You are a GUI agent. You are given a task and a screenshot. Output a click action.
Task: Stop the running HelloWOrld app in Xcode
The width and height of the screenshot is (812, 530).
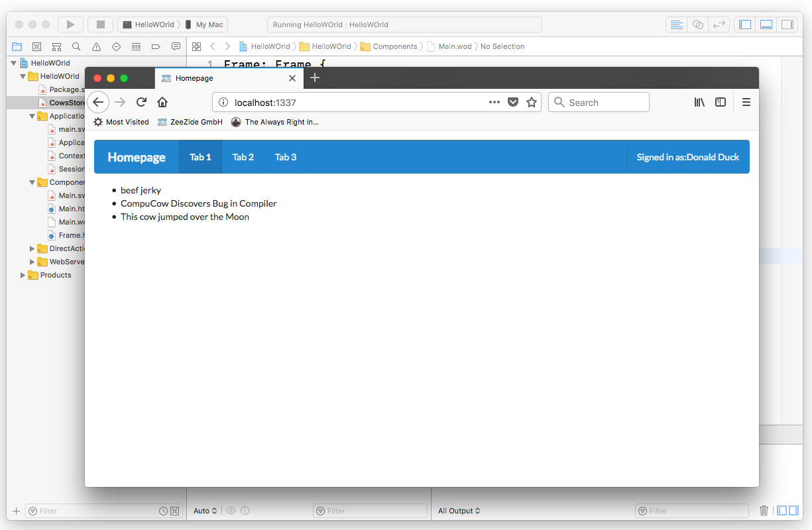[x=101, y=25]
